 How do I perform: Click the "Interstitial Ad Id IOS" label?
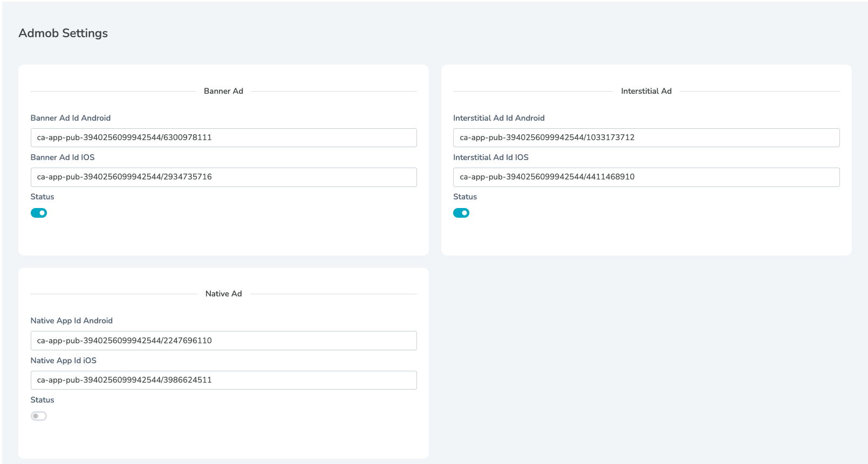tap(490, 157)
